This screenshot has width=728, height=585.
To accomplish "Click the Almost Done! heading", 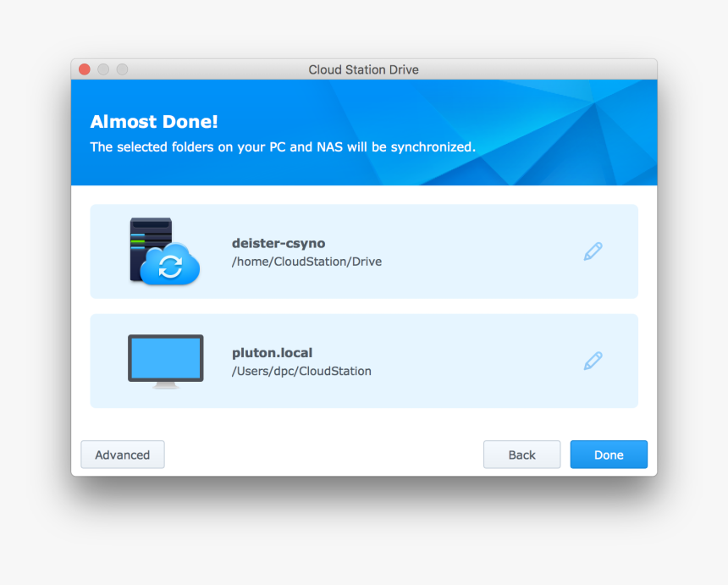I will coord(154,122).
